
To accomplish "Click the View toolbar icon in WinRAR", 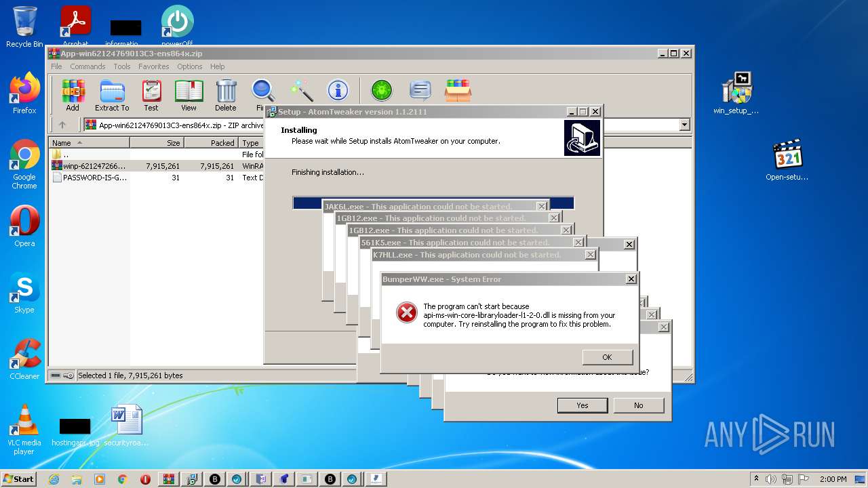I will (189, 95).
